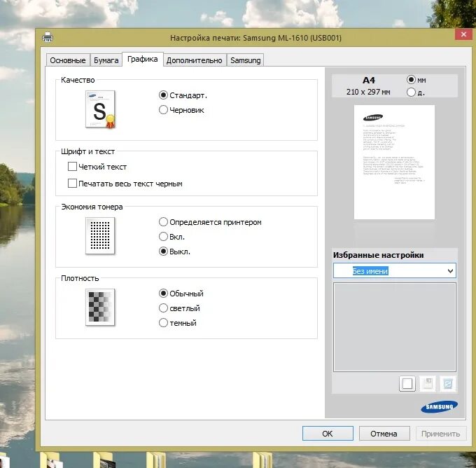Click the Избранные настройки heading
476x468 pixels.
point(378,255)
